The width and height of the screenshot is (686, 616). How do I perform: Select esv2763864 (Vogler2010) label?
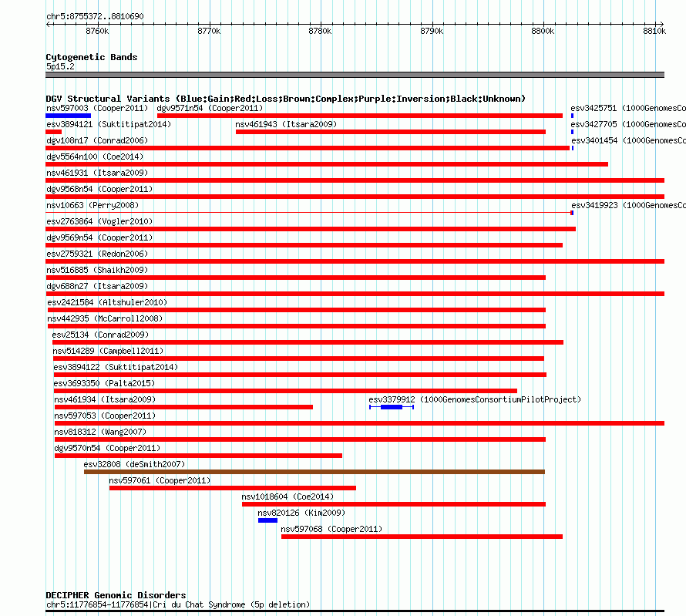tap(99, 221)
